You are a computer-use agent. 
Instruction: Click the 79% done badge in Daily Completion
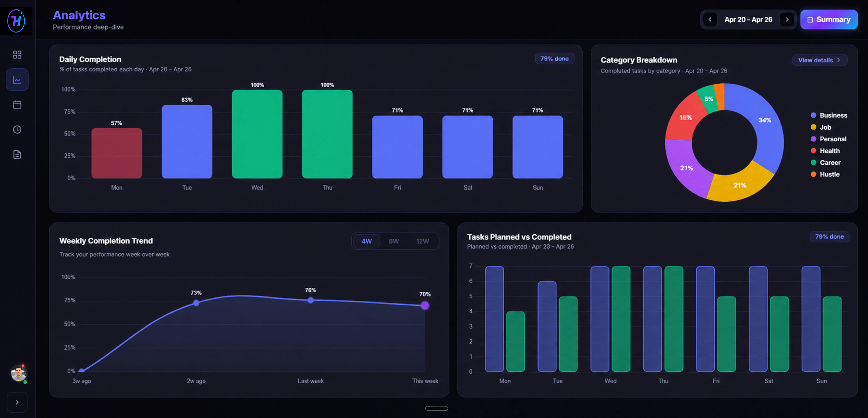pos(554,59)
